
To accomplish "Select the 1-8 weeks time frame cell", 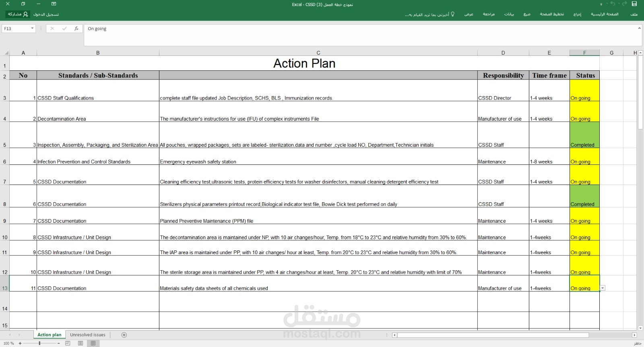I will pos(549,156).
